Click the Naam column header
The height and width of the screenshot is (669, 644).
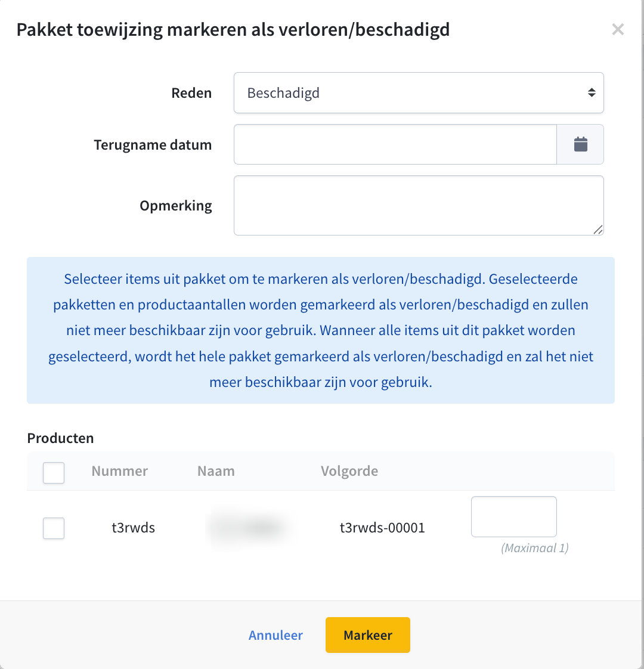coord(216,471)
